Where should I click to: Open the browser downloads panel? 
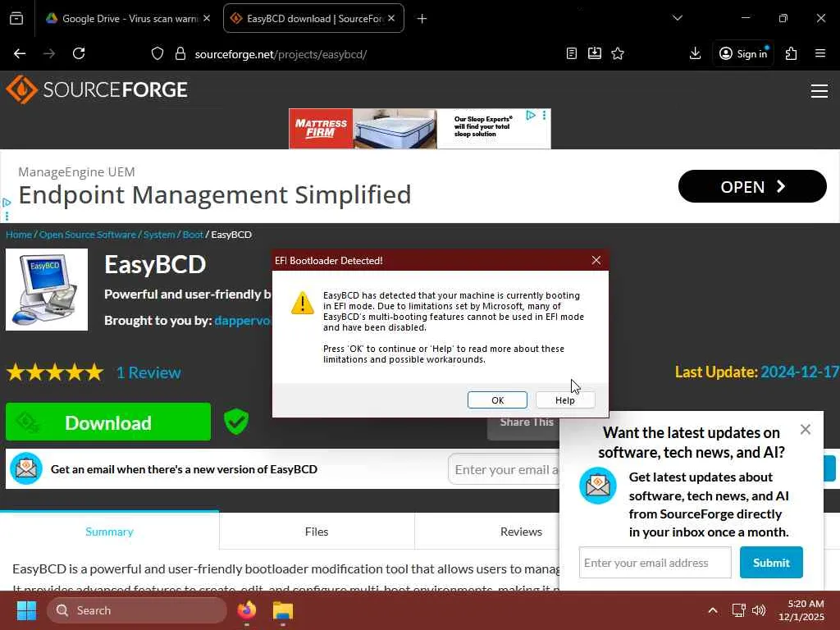695,53
